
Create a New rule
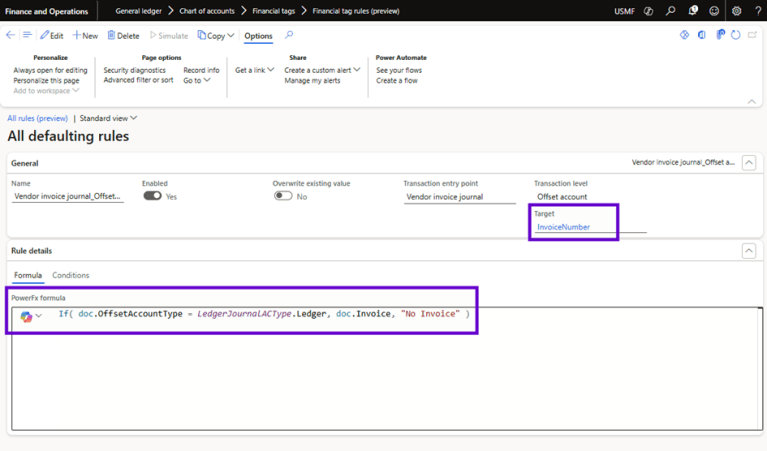85,35
